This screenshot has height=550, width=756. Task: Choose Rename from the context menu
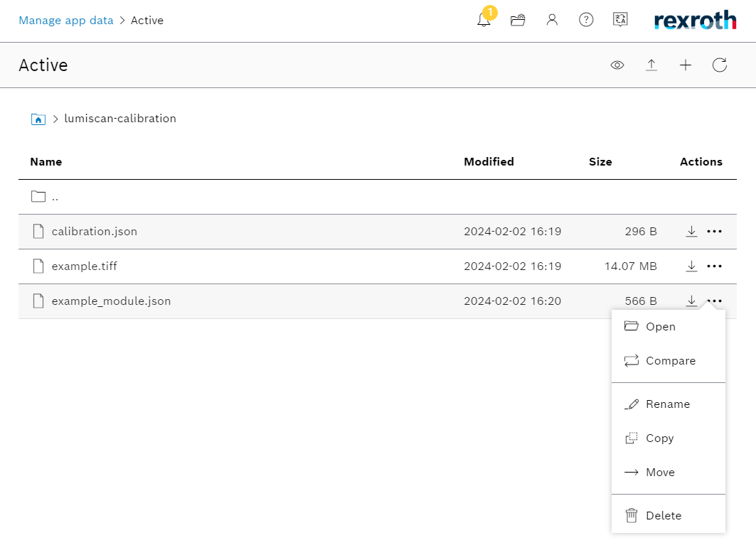point(669,404)
